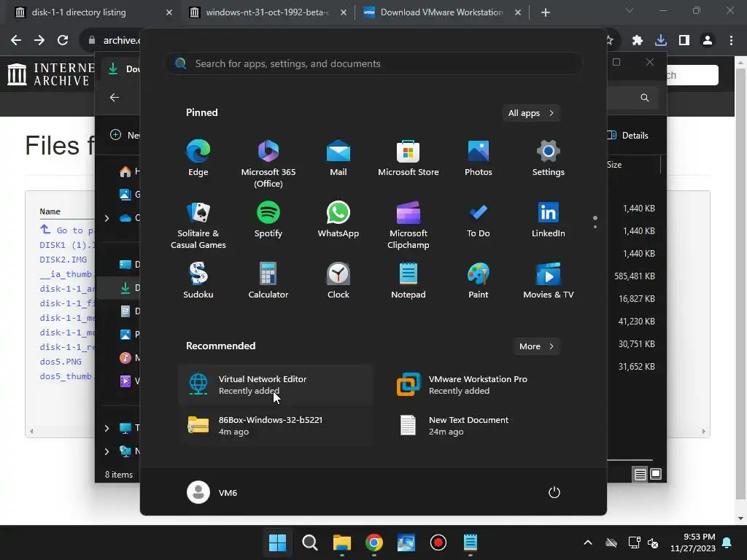
Task: Switch File Explorer to large thumbnails view
Action: tap(656, 474)
